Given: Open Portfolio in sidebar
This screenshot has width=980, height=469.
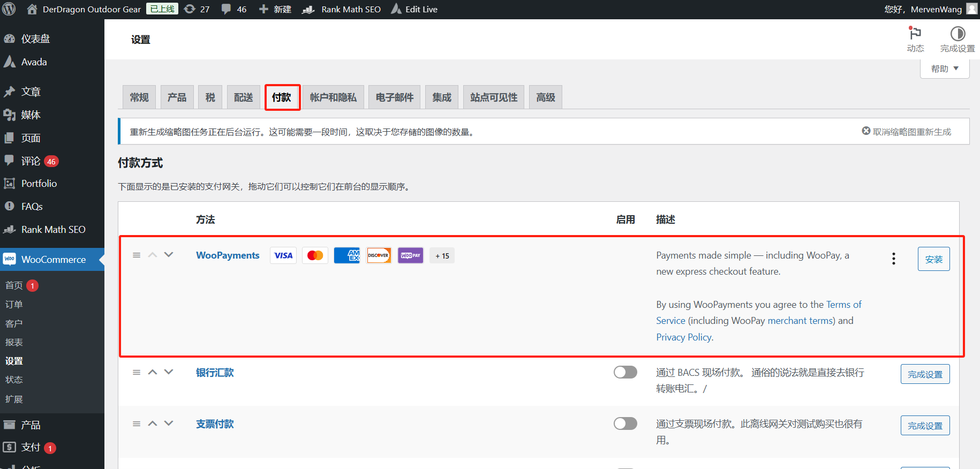Looking at the screenshot, I should pyautogui.click(x=52, y=184).
